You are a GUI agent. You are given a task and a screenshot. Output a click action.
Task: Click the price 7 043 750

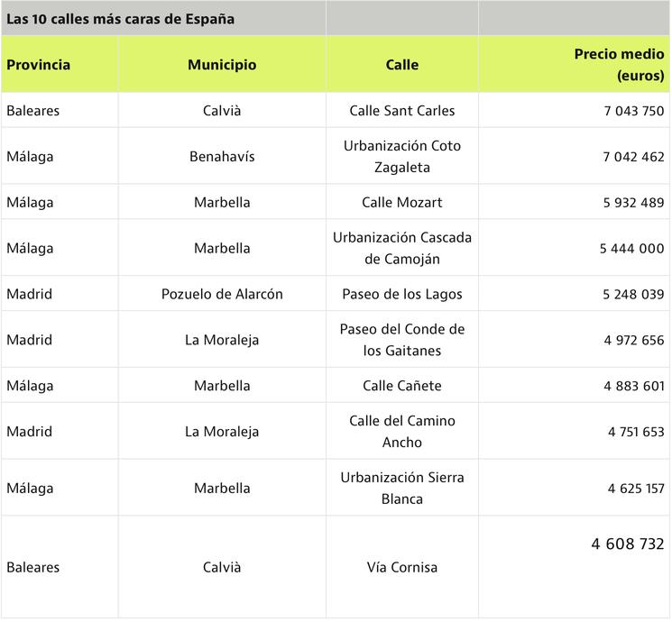click(x=633, y=111)
